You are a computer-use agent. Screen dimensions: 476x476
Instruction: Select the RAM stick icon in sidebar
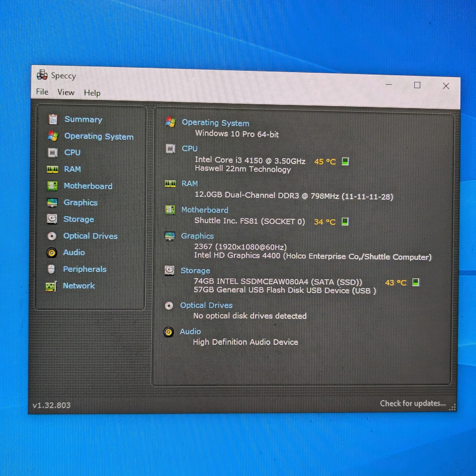pos(53,169)
